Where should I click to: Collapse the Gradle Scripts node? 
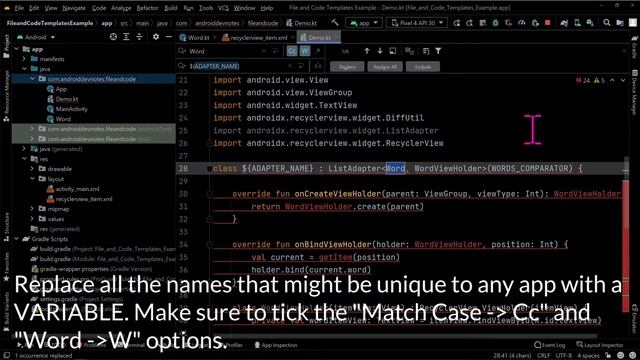point(16,239)
